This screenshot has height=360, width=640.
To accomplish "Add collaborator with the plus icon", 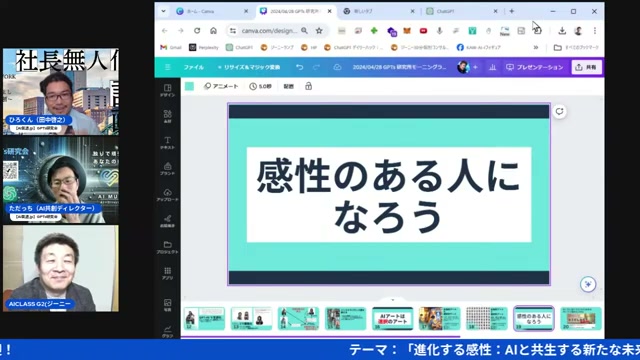I will (475, 67).
